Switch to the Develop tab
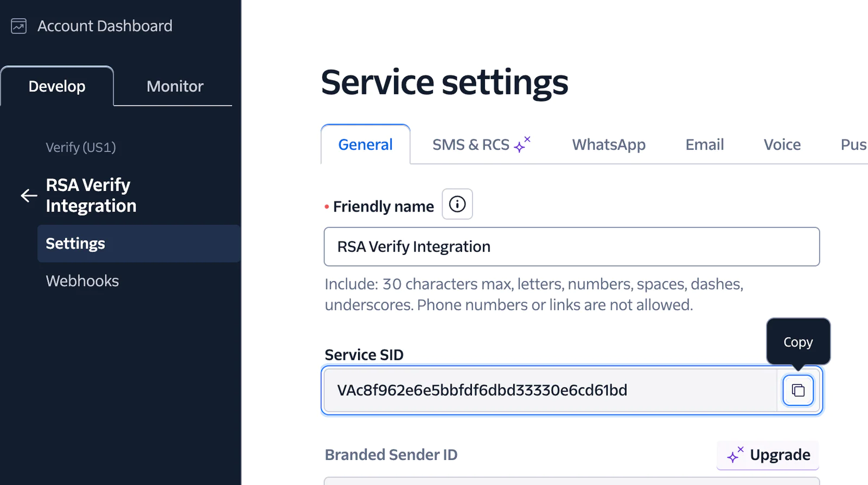 click(57, 86)
